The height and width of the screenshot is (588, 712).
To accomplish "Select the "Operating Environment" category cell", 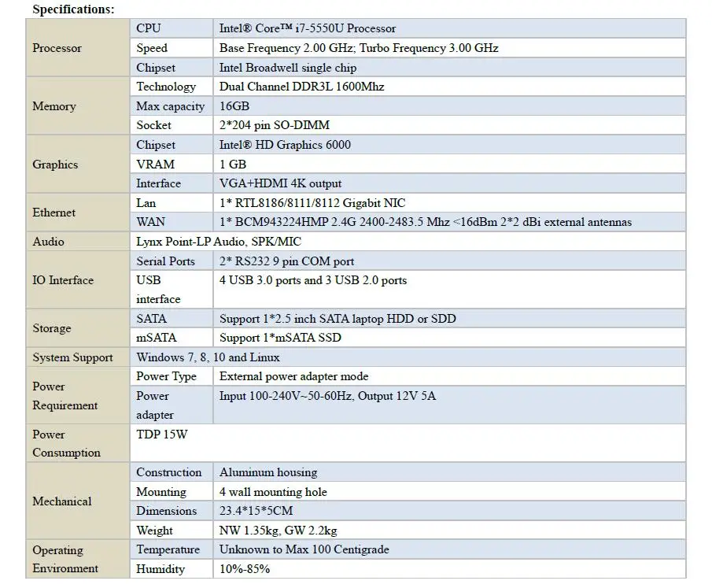I will coord(78,559).
